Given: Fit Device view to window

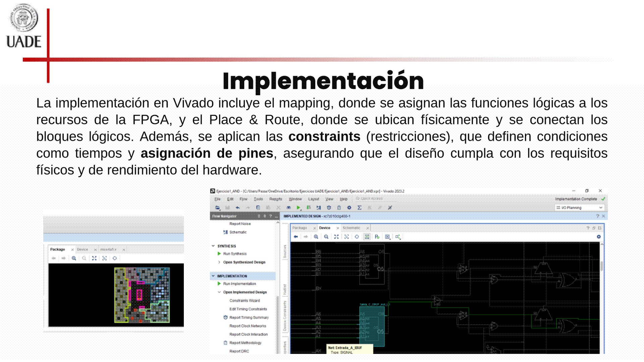Looking at the screenshot, I should 336,237.
